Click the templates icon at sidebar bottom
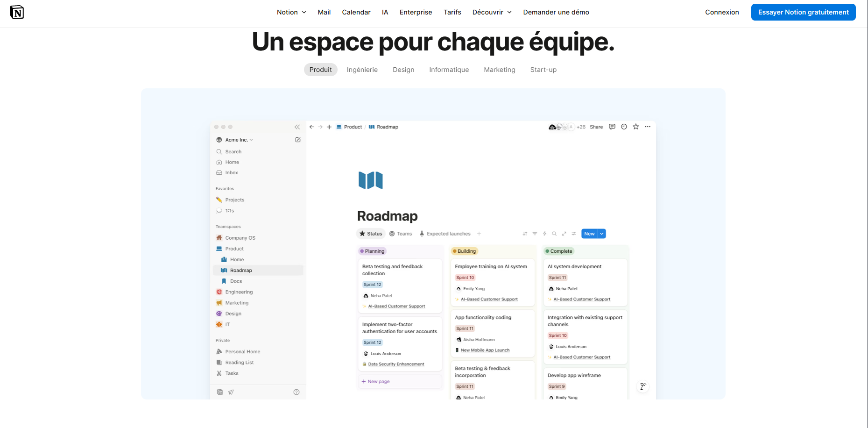This screenshot has height=428, width=868. pyautogui.click(x=220, y=392)
